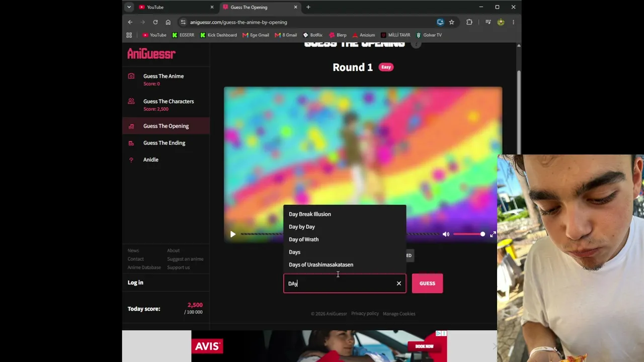The image size is (644, 362).
Task: Go to the browser home page
Action: 168,22
